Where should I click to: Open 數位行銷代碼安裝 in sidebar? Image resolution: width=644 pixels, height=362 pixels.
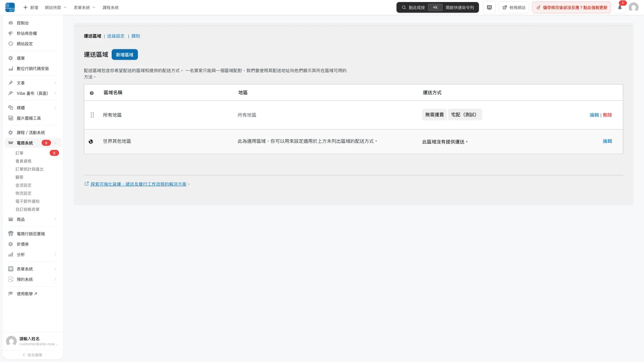pyautogui.click(x=32, y=68)
